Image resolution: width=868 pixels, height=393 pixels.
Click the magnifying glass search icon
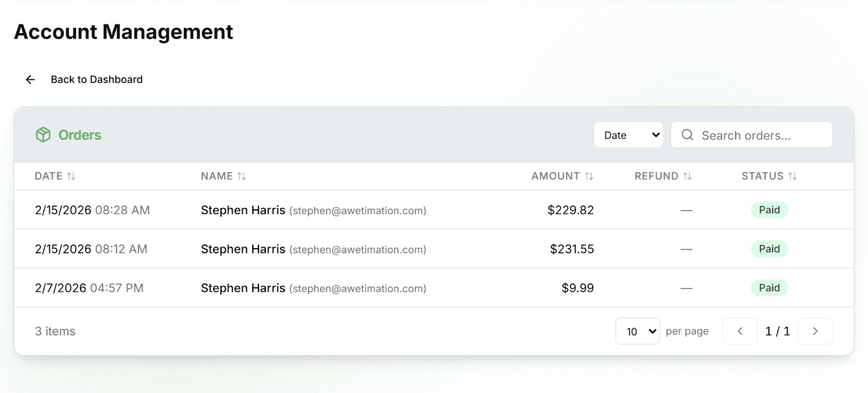pyautogui.click(x=687, y=135)
